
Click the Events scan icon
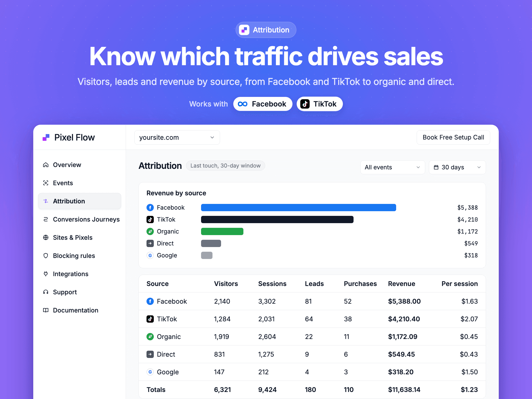[46, 183]
